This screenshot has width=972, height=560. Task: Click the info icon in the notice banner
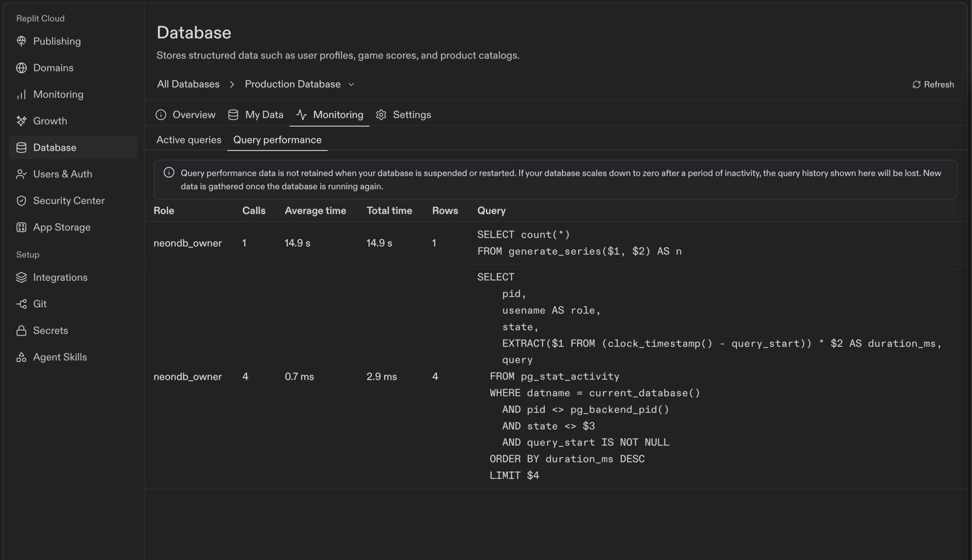(x=169, y=173)
